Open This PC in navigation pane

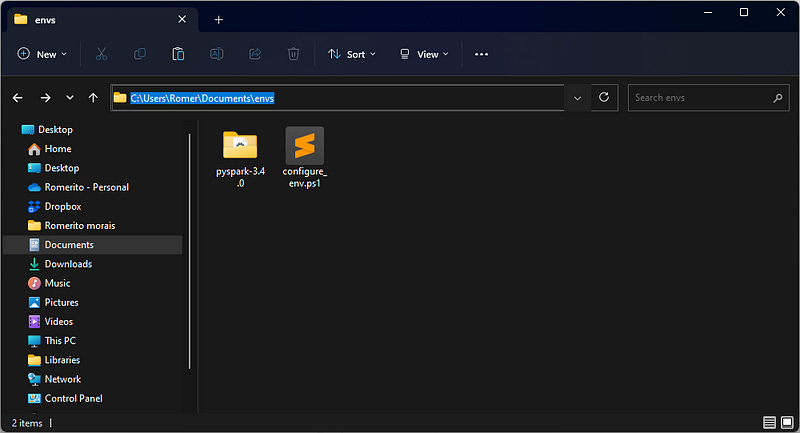tap(52, 341)
